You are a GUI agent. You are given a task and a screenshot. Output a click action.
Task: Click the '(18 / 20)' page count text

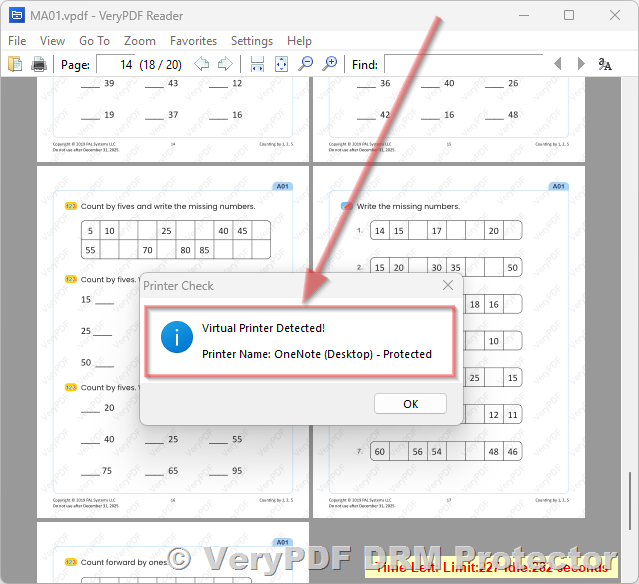coord(161,64)
